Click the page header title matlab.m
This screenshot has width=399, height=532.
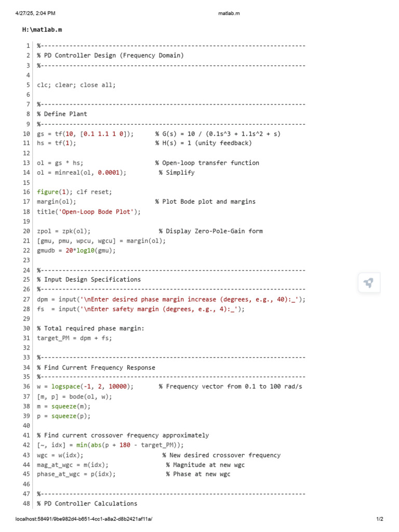tap(229, 13)
